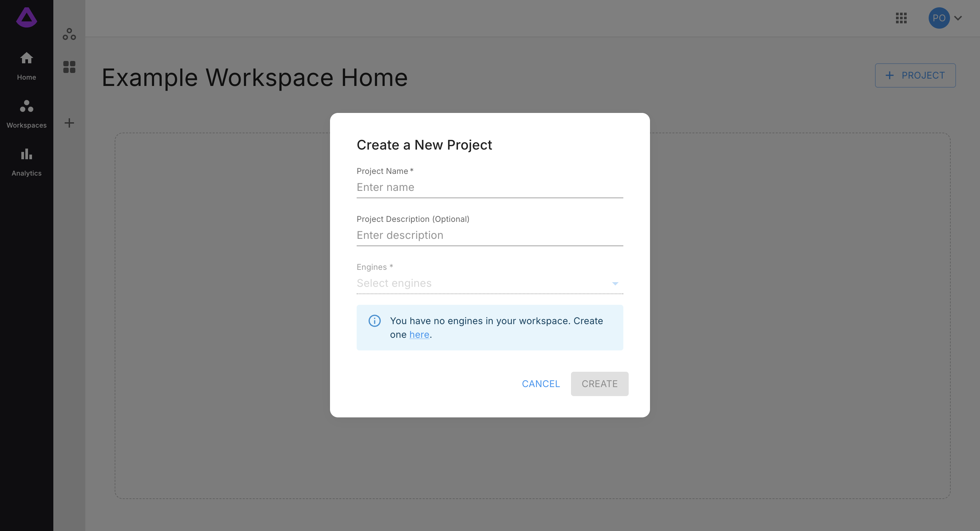Screen dimensions: 980x531
Task: Open the Select engines dropdown
Action: [x=490, y=283]
